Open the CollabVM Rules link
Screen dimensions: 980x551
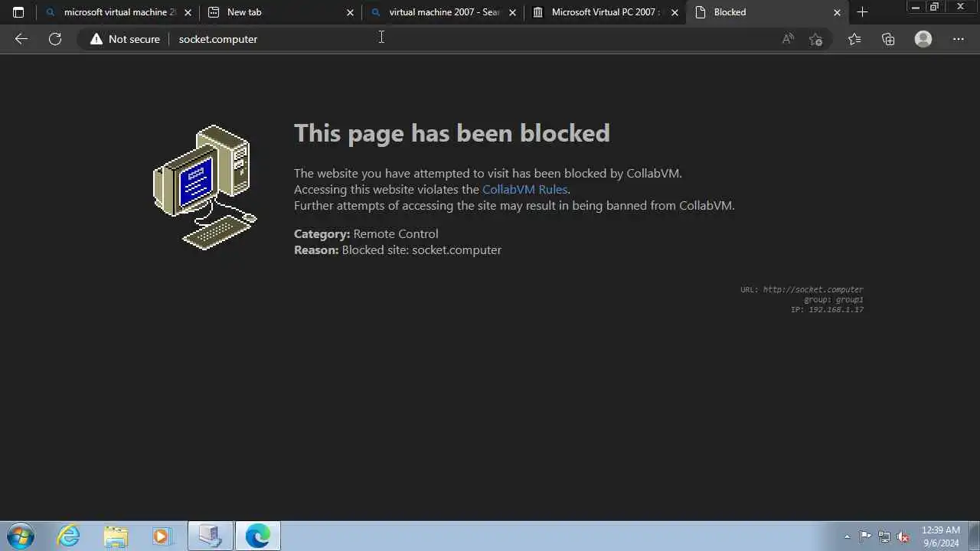pyautogui.click(x=524, y=189)
